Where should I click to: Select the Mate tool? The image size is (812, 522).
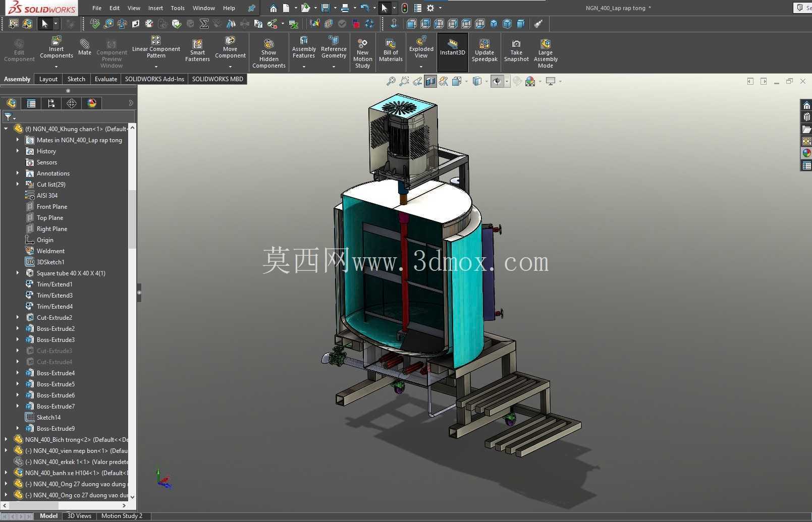(x=85, y=46)
